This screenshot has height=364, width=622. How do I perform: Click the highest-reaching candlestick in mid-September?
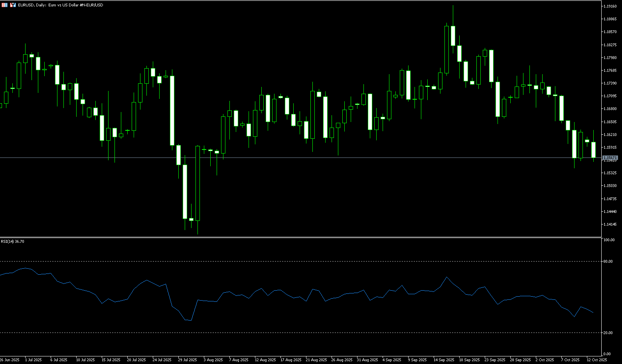[453, 36]
